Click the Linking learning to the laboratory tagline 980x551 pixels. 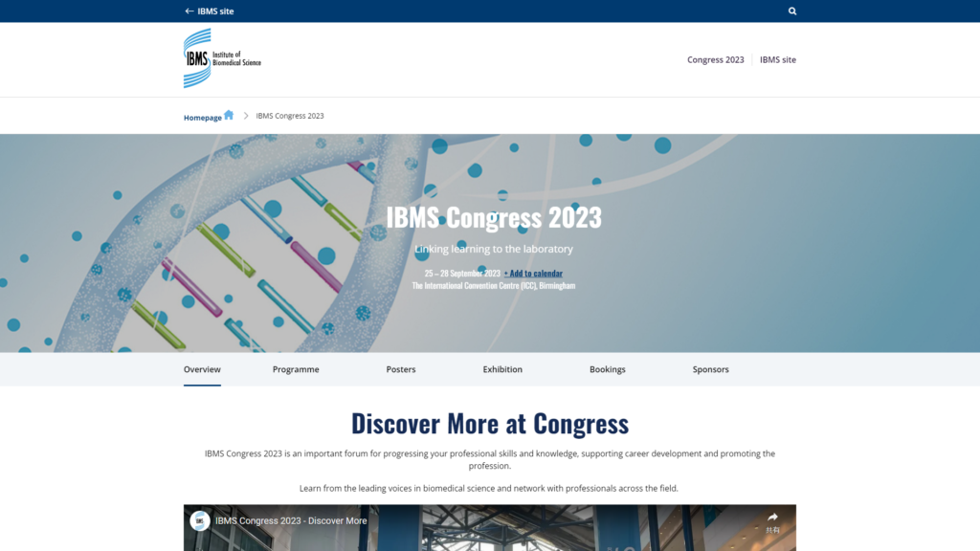pyautogui.click(x=494, y=249)
